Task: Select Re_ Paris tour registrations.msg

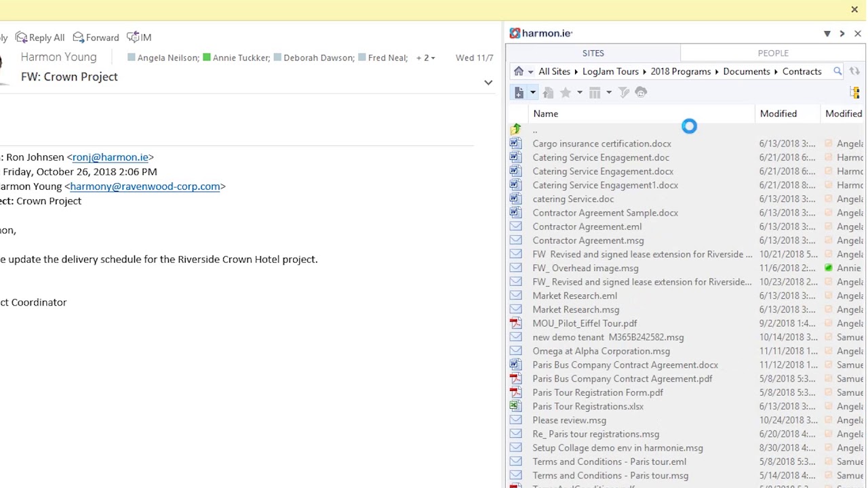Action: point(595,434)
